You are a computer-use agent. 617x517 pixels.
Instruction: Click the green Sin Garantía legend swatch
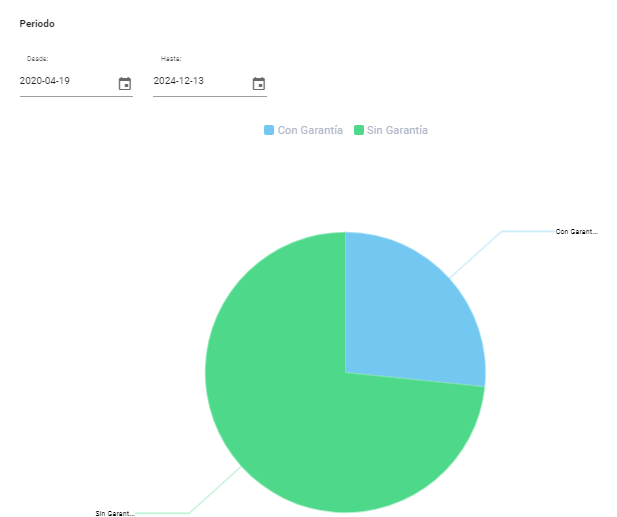[359, 130]
